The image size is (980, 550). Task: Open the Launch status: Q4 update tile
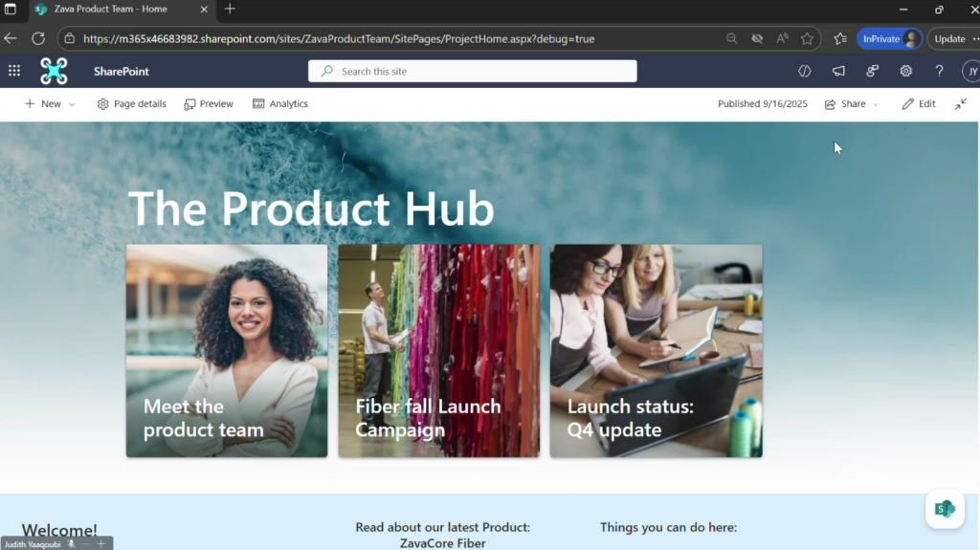(657, 351)
